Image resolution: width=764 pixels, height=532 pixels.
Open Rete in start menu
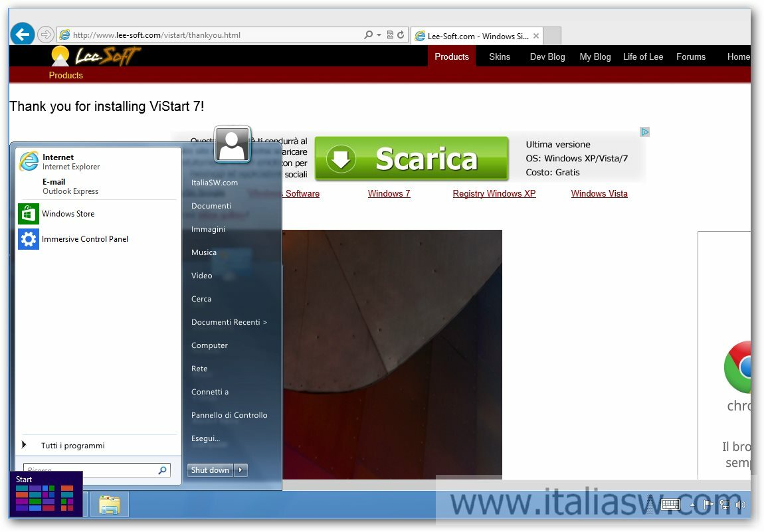coord(199,369)
